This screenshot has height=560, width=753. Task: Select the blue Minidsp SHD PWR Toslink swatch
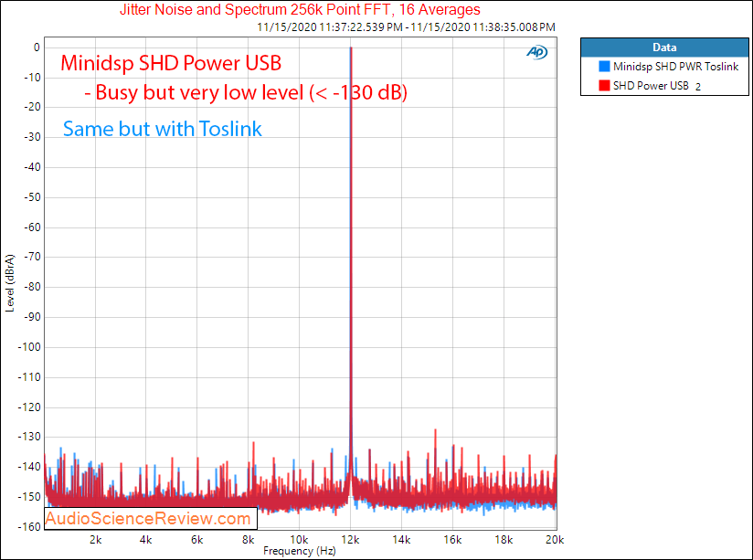[x=604, y=67]
